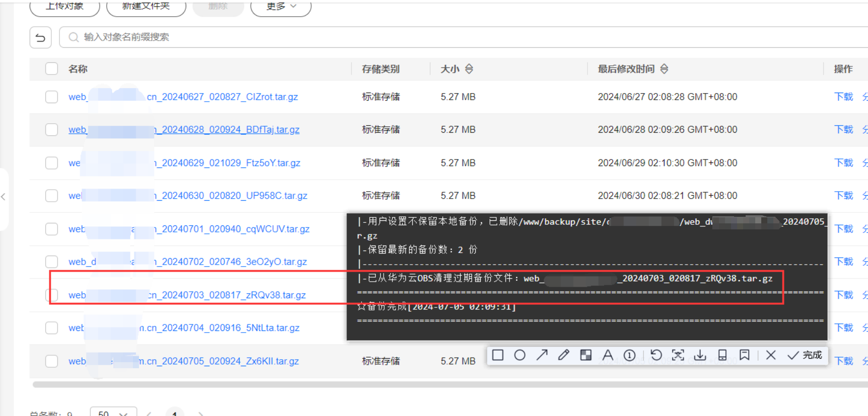Image resolution: width=868 pixels, height=416 pixels.
Task: Select the text annotation tool
Action: click(x=608, y=355)
